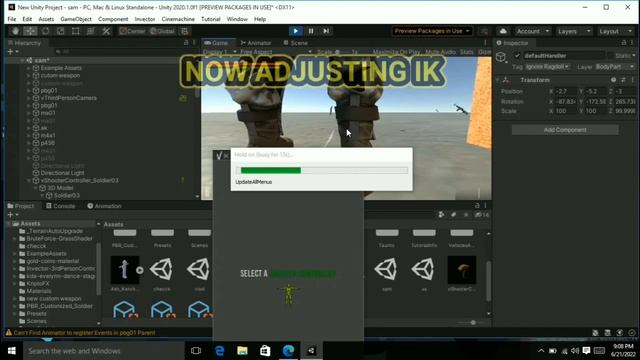Viewport: 640px width, 360px height.
Task: Select the Scale tool
Action: [x=60, y=31]
